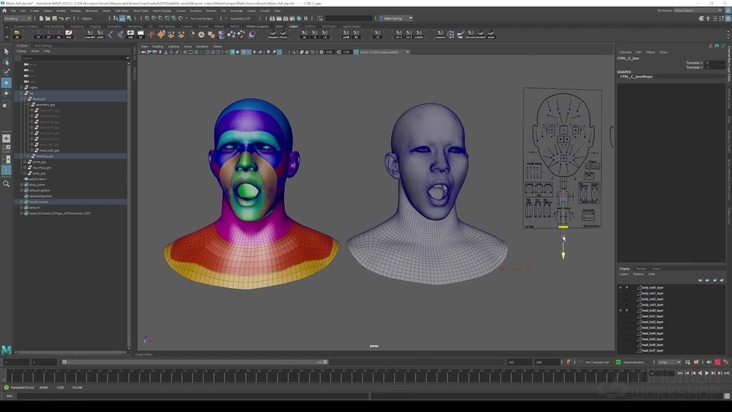Select body_grp in the Outliner
The height and width of the screenshot is (412, 732).
pyautogui.click(x=39, y=173)
